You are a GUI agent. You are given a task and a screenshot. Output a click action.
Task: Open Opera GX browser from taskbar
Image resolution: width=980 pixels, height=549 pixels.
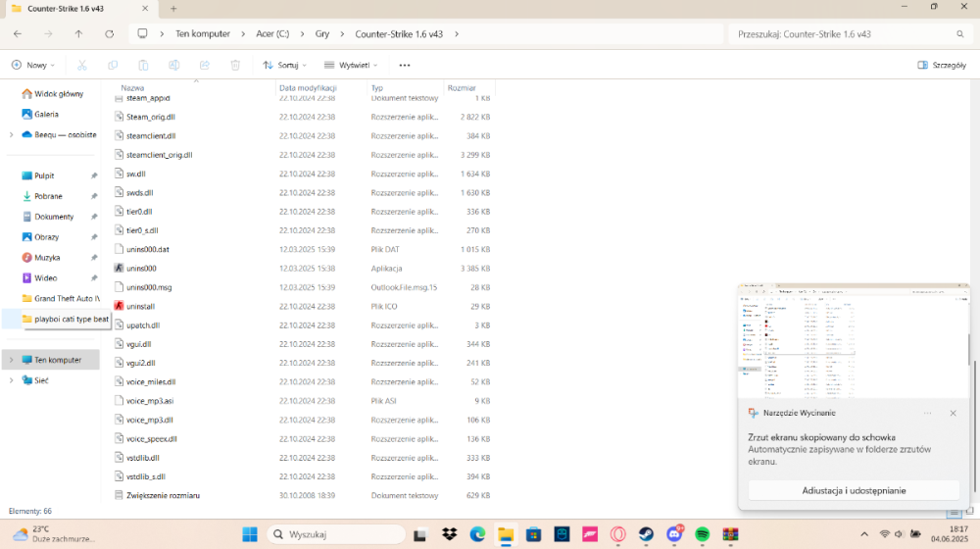tap(618, 534)
